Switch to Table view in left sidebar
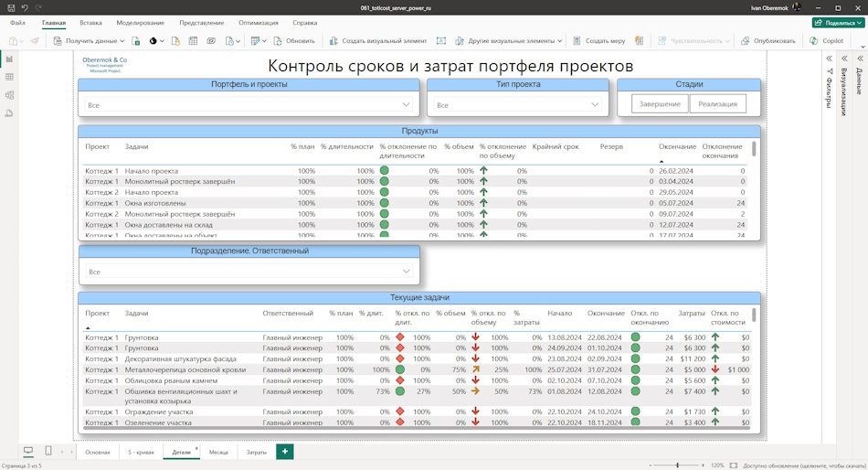 pyautogui.click(x=9, y=77)
